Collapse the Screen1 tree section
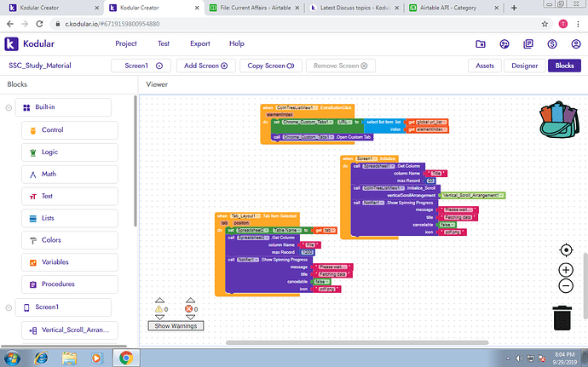The image size is (588, 367). [9, 307]
